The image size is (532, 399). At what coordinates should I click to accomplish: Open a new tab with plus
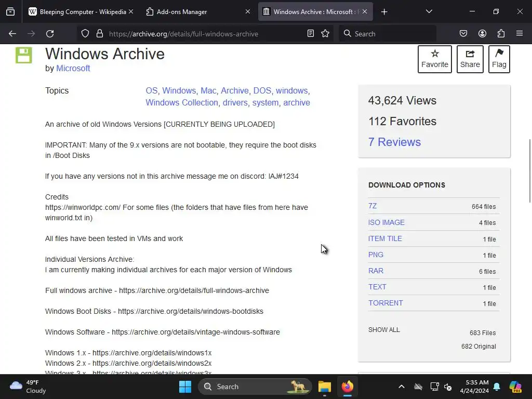pos(384,12)
